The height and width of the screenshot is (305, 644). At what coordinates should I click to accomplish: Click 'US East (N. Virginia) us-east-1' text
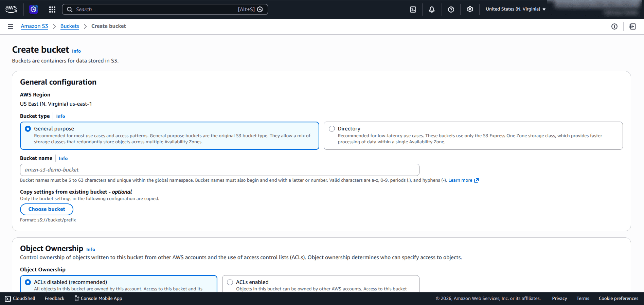(x=56, y=104)
